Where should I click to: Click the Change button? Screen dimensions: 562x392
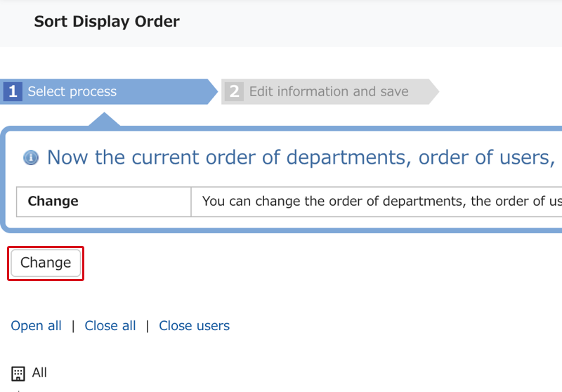tap(46, 263)
